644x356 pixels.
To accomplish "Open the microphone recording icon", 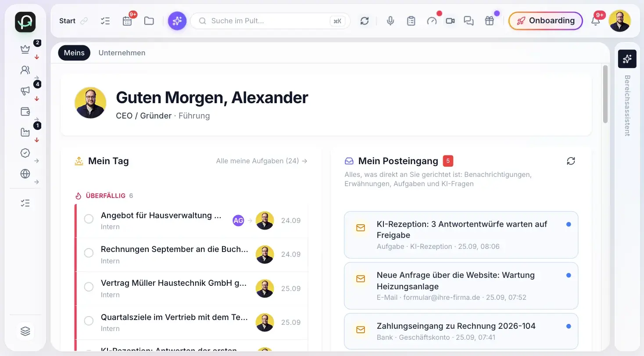I will click(x=390, y=21).
